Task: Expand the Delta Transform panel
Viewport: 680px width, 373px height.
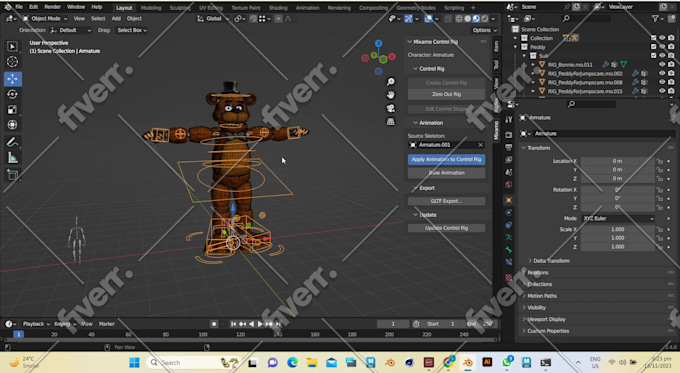Action: (551, 261)
